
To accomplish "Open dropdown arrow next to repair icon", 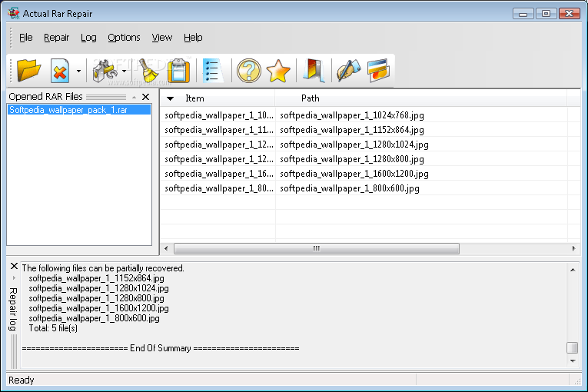I will [x=124, y=71].
